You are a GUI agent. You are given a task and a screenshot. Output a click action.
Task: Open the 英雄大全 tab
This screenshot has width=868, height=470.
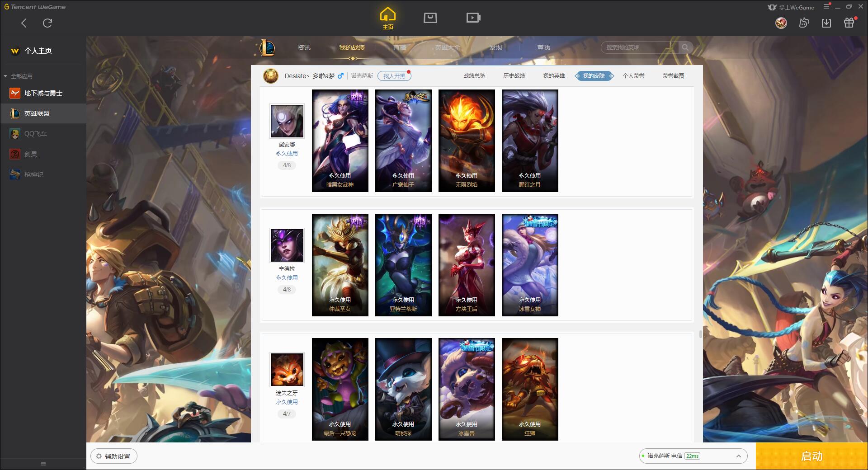448,47
